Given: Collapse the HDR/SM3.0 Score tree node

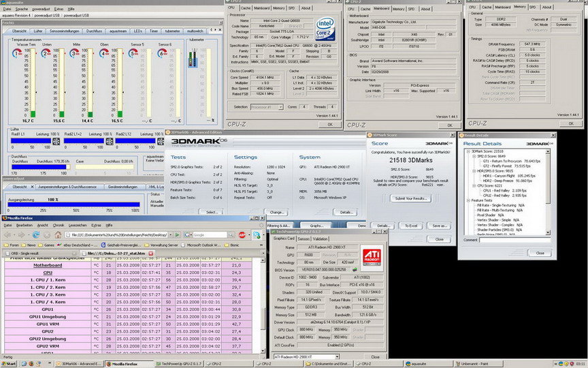Looking at the screenshot, I should coord(474,171).
